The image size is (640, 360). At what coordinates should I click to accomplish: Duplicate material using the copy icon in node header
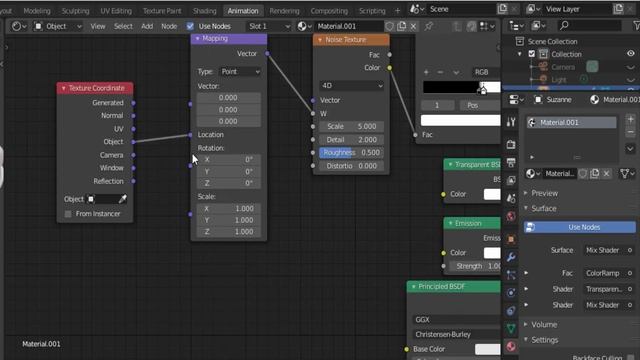402,27
